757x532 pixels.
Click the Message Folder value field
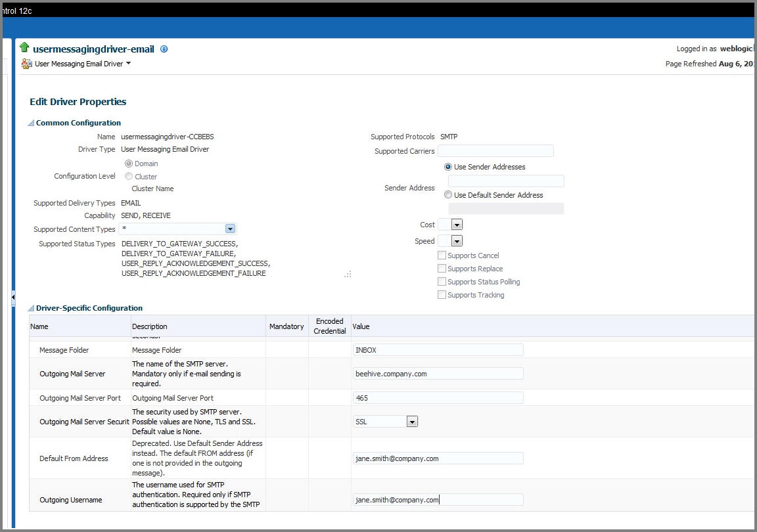(438, 350)
